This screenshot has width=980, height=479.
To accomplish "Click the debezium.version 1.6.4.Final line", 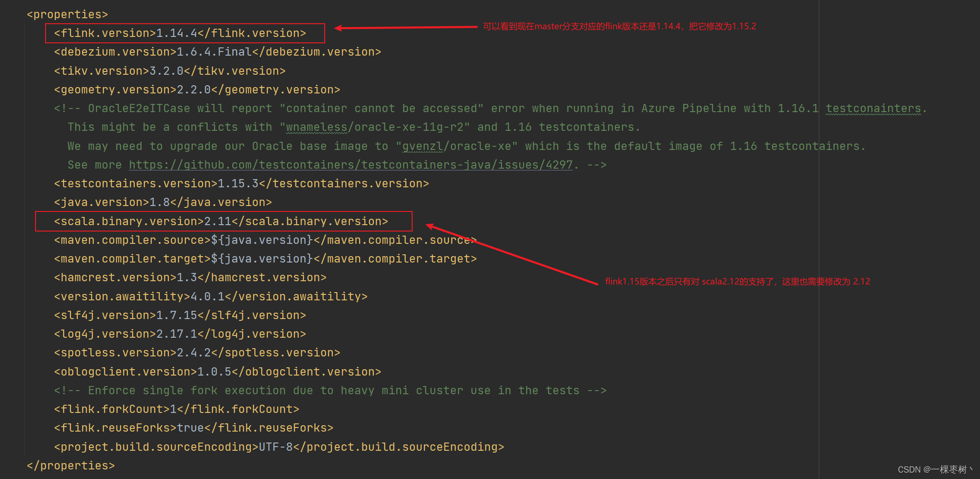I will [x=218, y=52].
